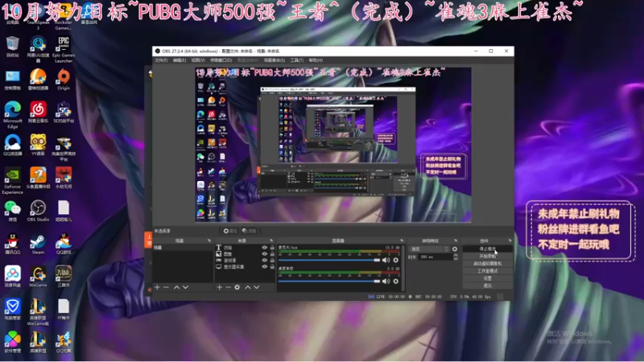Viewport: 644px width, 362px height.
Task: Select the Recycle Bin desktop icon
Action: pos(13,47)
